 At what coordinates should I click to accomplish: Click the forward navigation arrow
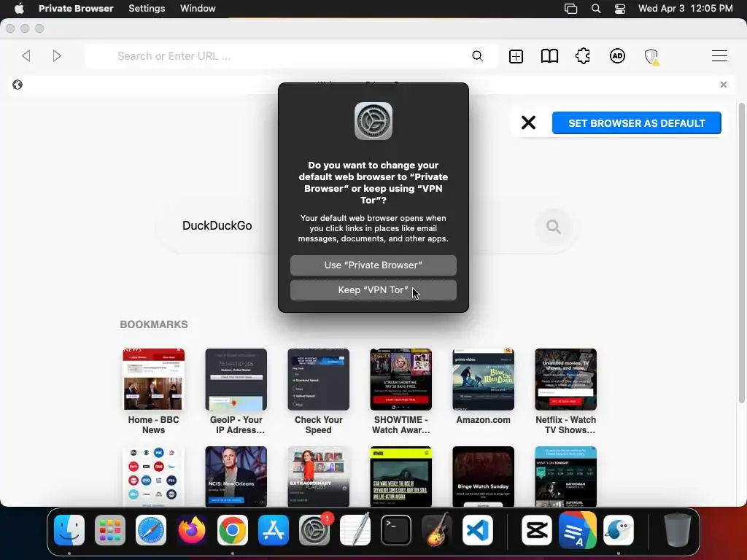57,56
